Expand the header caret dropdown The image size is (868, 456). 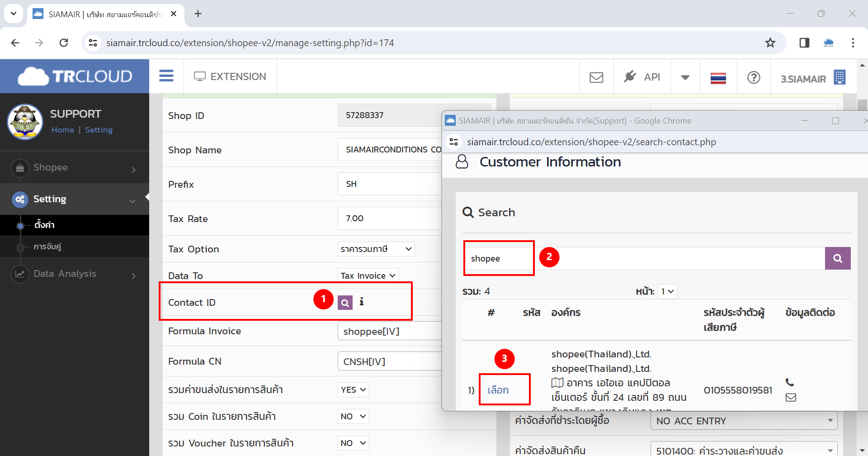[685, 77]
